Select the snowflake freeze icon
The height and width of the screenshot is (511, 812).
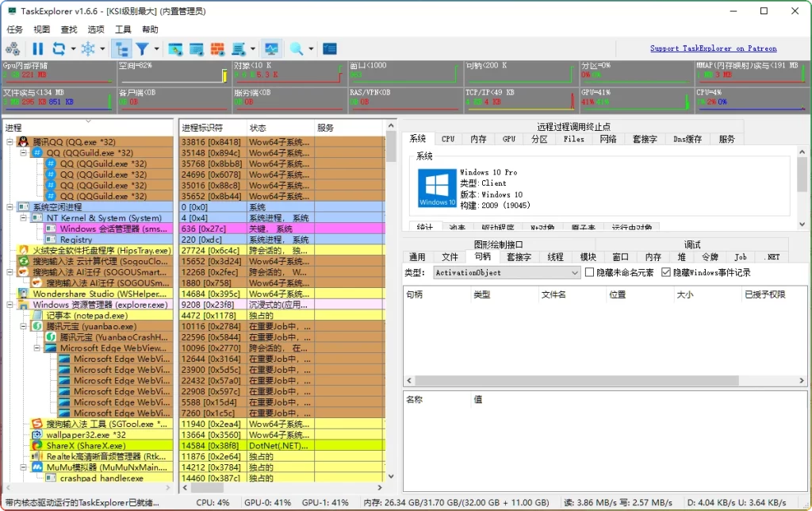pyautogui.click(x=87, y=48)
